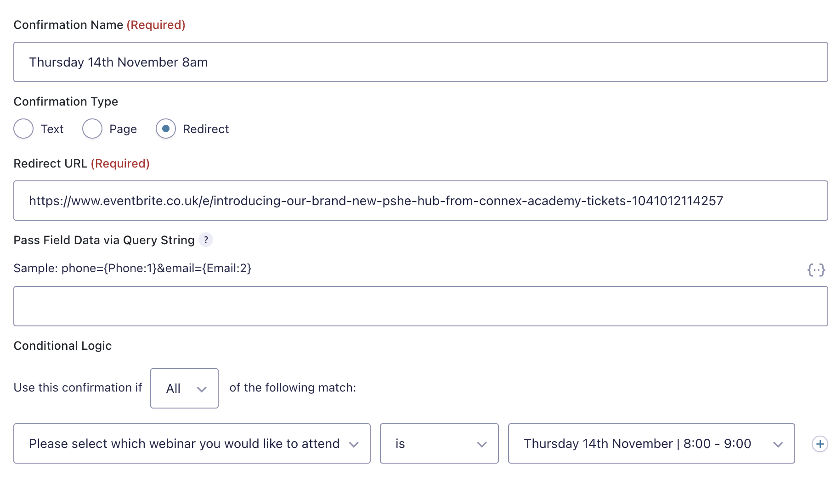
Task: Click the Pass Field Data via Query String label
Action: [104, 240]
